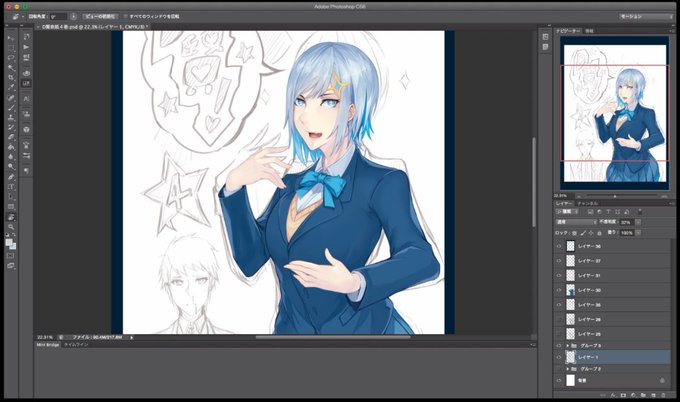The width and height of the screenshot is (680, 402).
Task: Hide layer レイヤー 30 eye icon
Action: (x=559, y=290)
